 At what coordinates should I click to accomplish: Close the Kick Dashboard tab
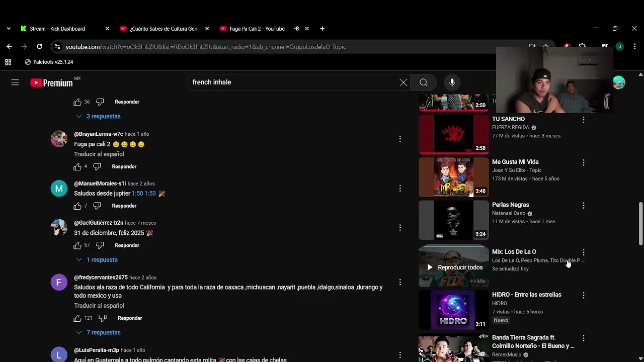(x=107, y=29)
